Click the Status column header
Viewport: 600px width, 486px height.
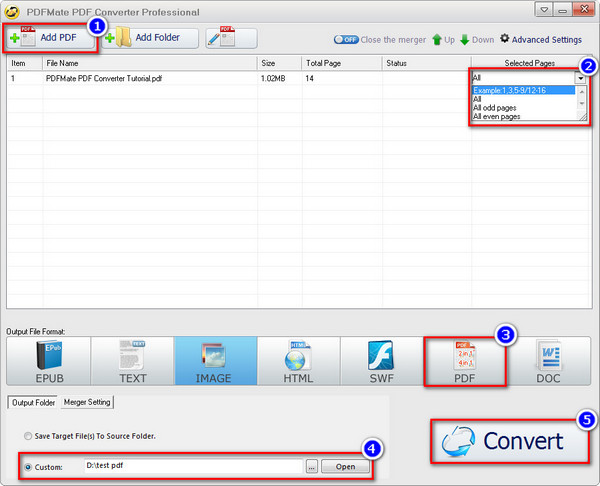point(426,63)
